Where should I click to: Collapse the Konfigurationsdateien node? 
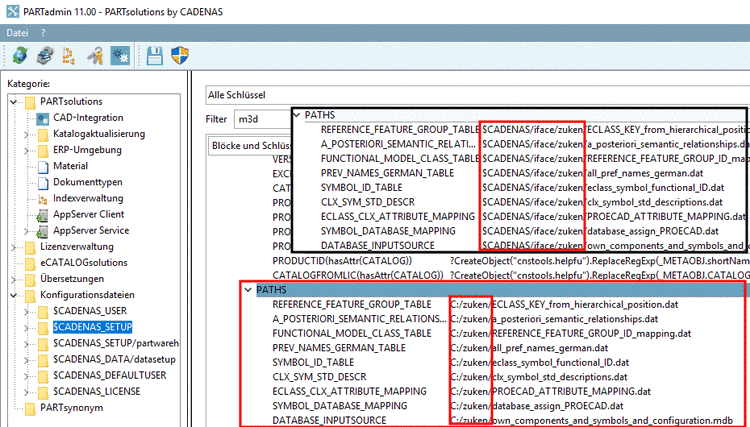(x=14, y=296)
